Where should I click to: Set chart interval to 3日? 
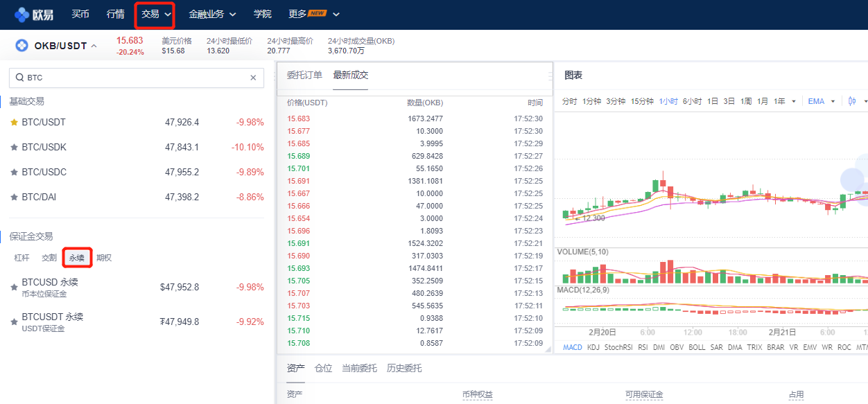(x=729, y=101)
